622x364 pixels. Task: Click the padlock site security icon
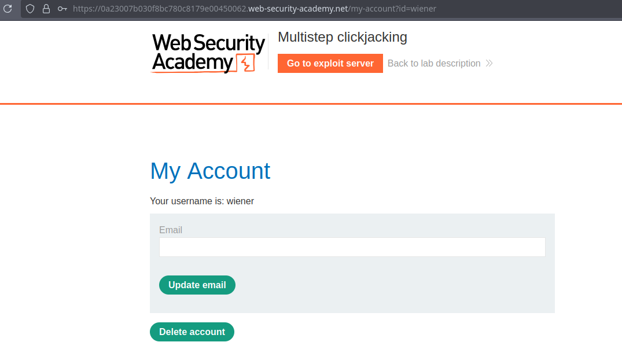(x=46, y=9)
